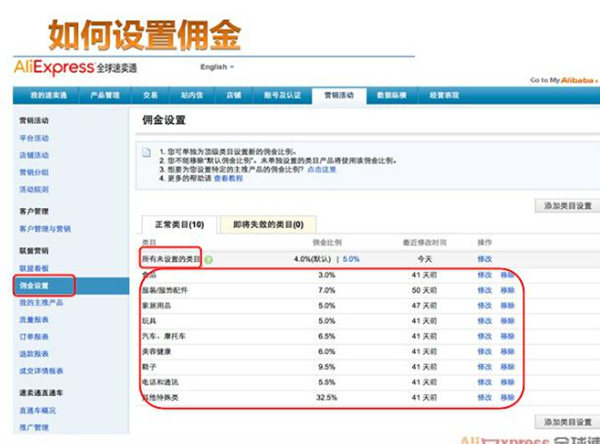This screenshot has width=600, height=444.
Task: Select the 营销活动 navigation tab
Action: click(x=339, y=95)
